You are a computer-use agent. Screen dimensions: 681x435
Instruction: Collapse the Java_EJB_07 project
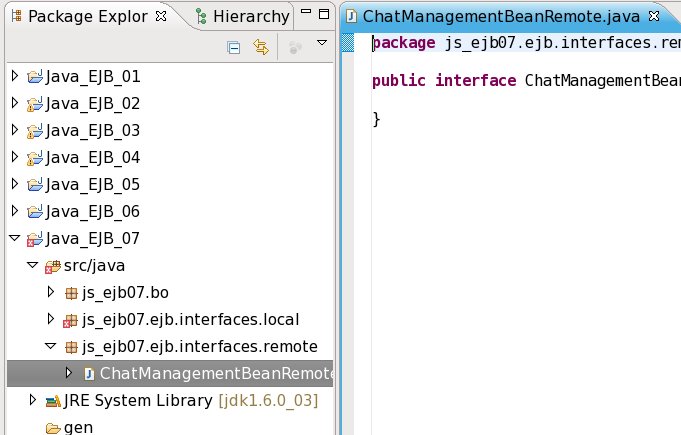coord(14,239)
